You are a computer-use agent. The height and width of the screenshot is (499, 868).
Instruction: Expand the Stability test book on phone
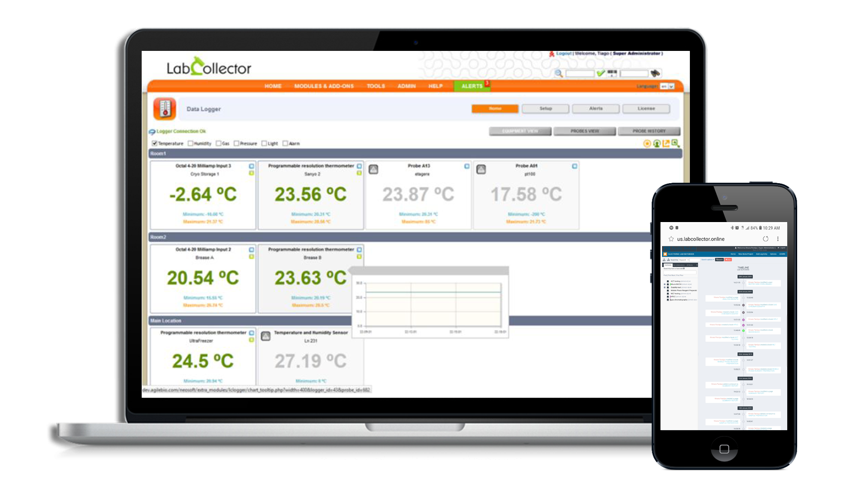[x=664, y=287]
